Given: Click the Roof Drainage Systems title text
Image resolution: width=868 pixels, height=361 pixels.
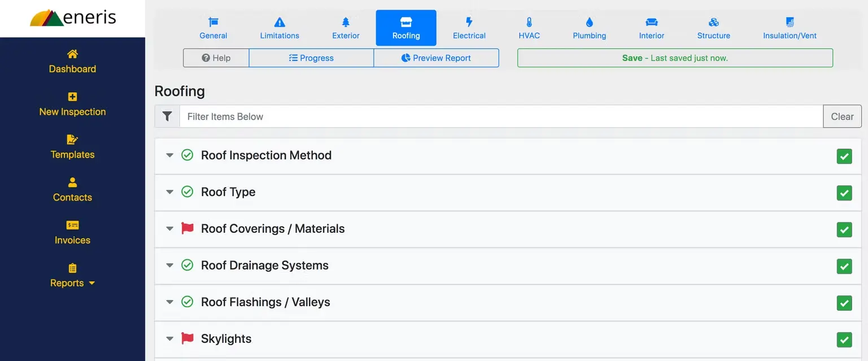Looking at the screenshot, I should pos(265,265).
